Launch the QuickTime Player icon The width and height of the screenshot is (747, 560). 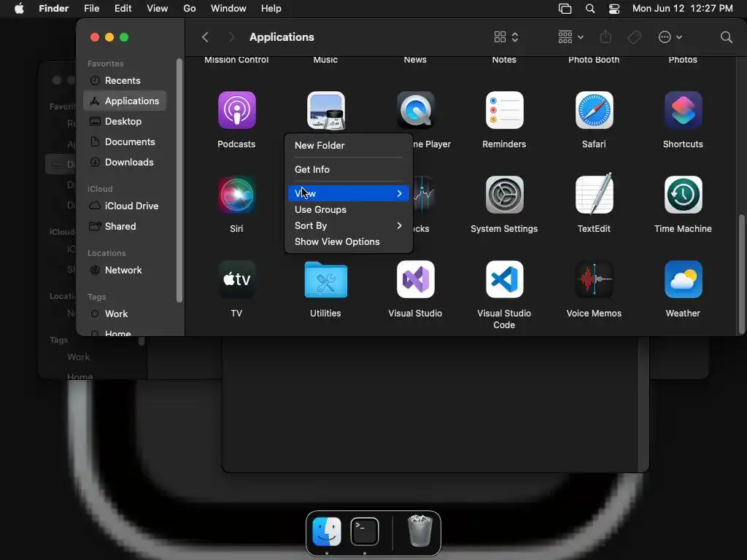415,111
